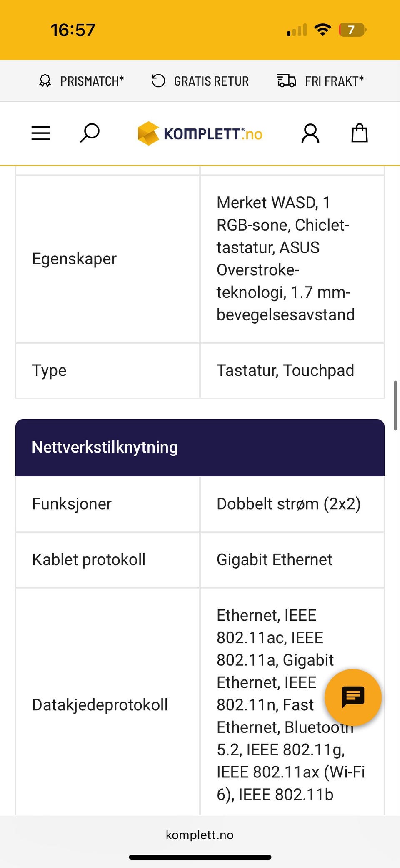Tap the komplett.no address bar
Image resolution: width=400 pixels, height=868 pixels.
coord(200,835)
